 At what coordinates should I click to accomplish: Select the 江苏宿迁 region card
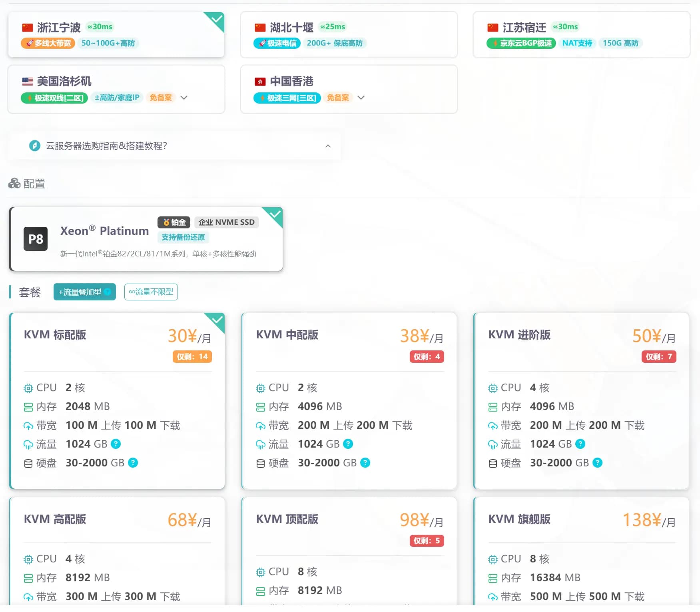581,35
